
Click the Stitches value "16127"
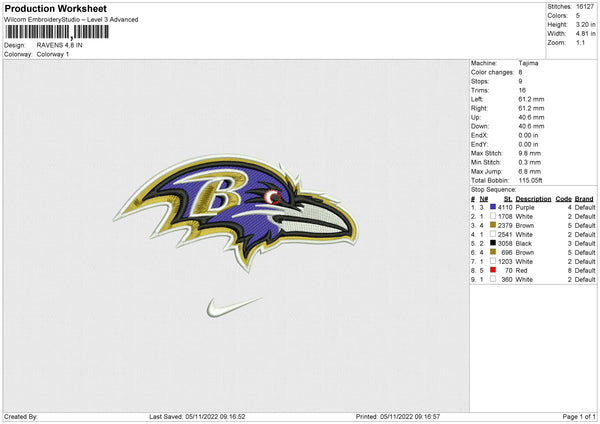(585, 7)
